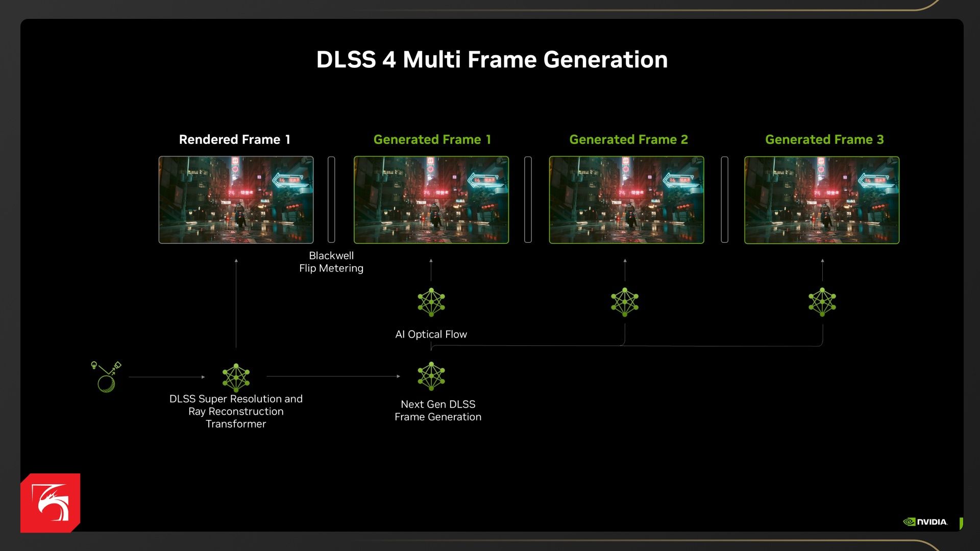
Task: Select the Generated Frame 3 thumbnail
Action: pos(822,199)
